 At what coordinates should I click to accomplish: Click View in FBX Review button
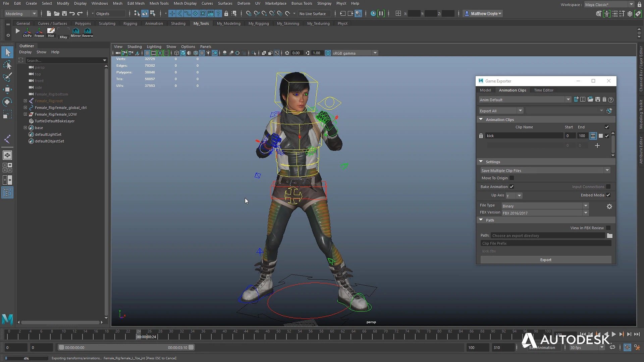point(587,227)
